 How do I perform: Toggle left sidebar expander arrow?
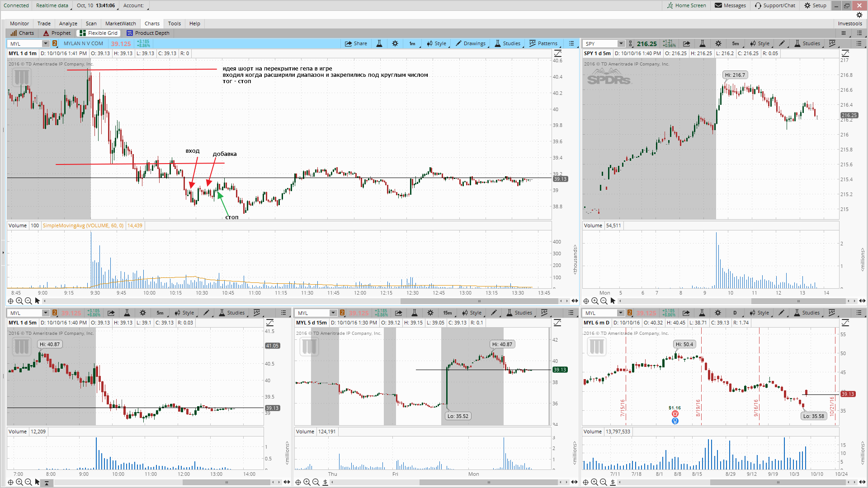click(3, 252)
